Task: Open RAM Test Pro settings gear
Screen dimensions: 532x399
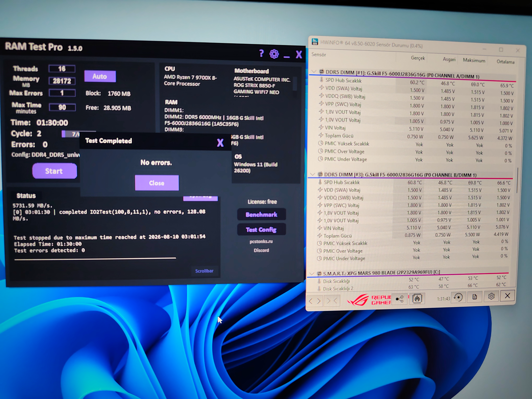Action: pos(274,54)
